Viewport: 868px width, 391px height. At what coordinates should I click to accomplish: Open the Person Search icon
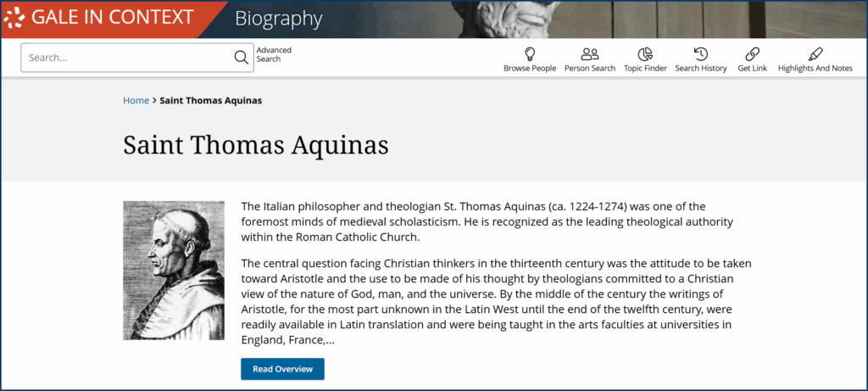(590, 54)
